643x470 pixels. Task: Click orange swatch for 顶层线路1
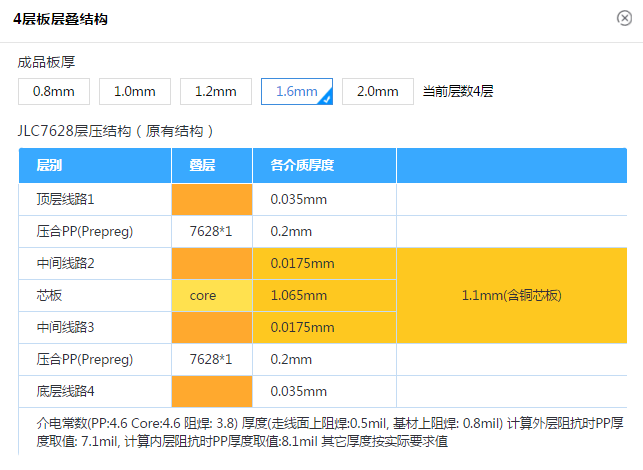212,199
